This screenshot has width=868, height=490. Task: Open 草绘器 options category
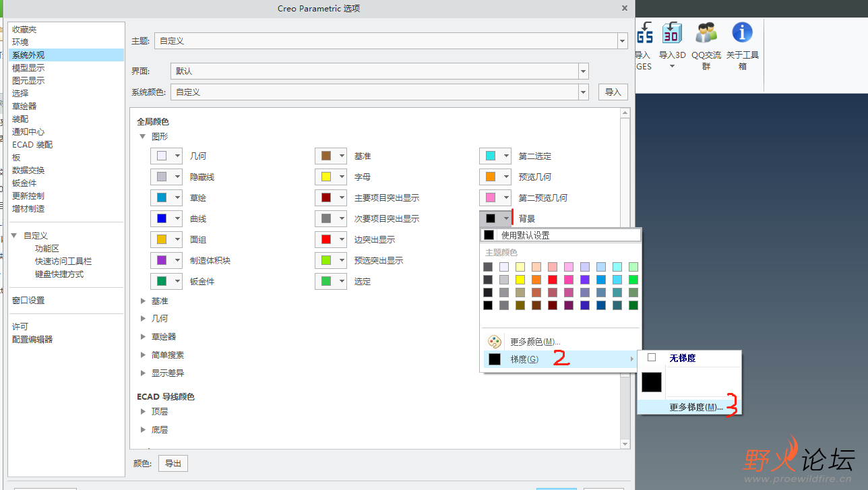tap(24, 106)
